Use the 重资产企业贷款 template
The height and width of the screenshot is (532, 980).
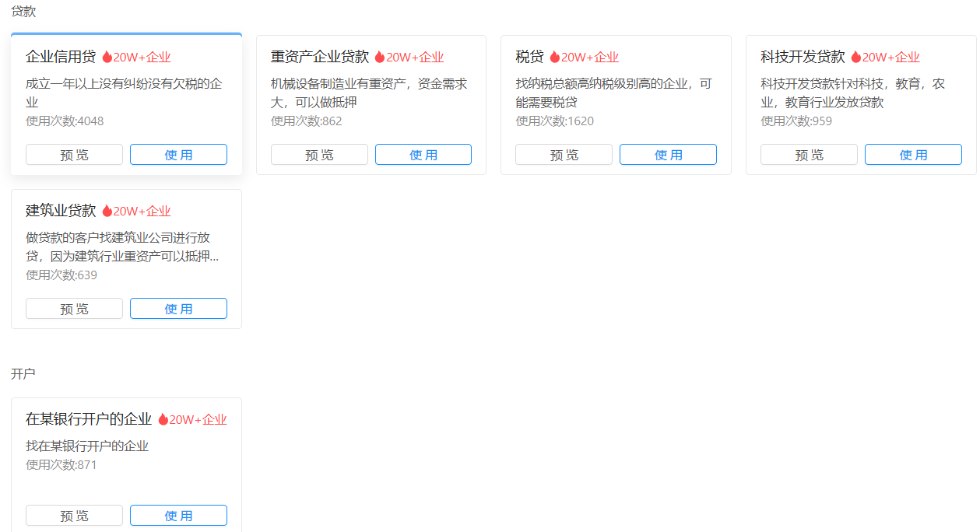click(x=423, y=155)
